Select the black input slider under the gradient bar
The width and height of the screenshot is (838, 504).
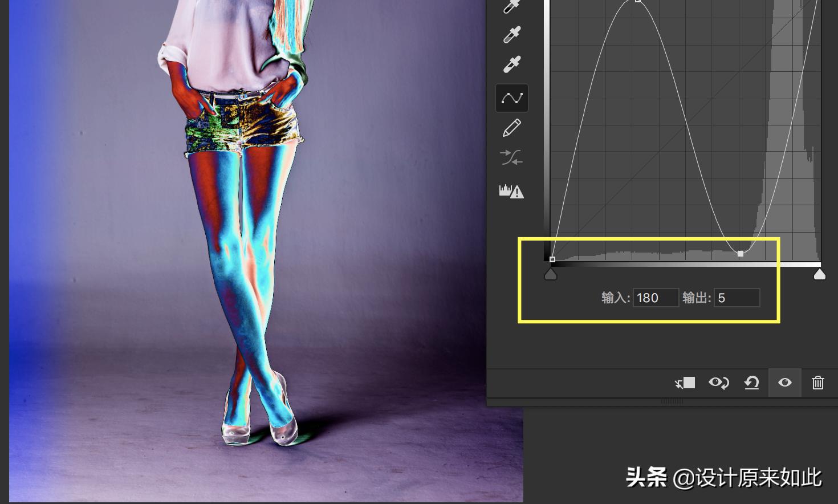(x=550, y=274)
